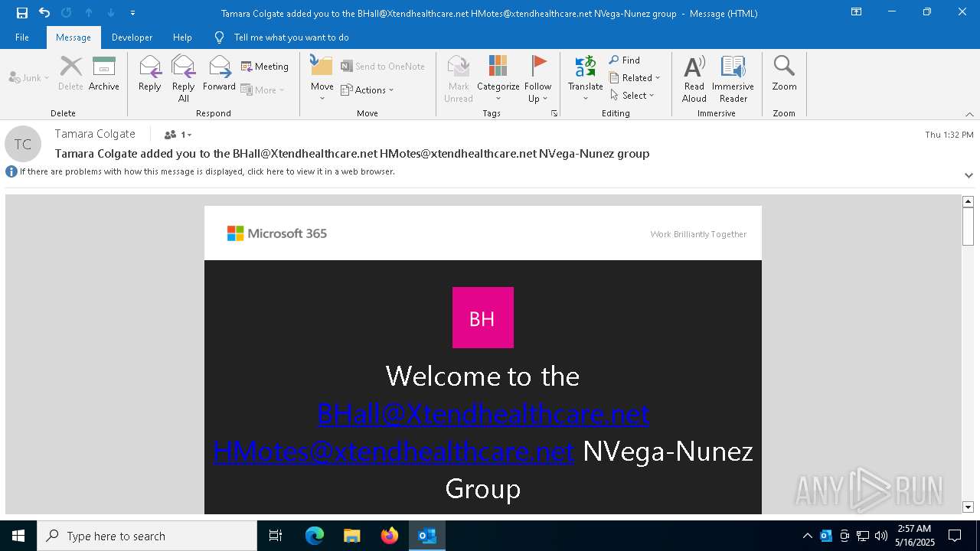Open File Explorer from taskbar
This screenshot has width=980, height=551.
click(352, 536)
